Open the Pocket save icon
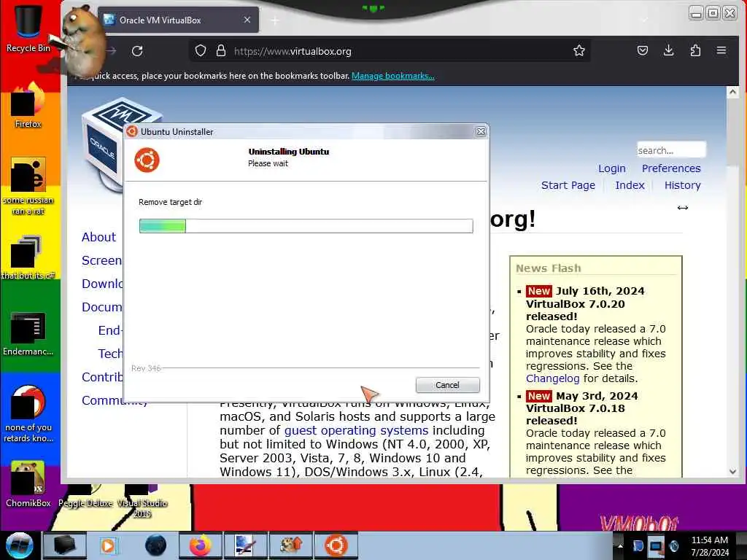This screenshot has width=747, height=560. 642,50
